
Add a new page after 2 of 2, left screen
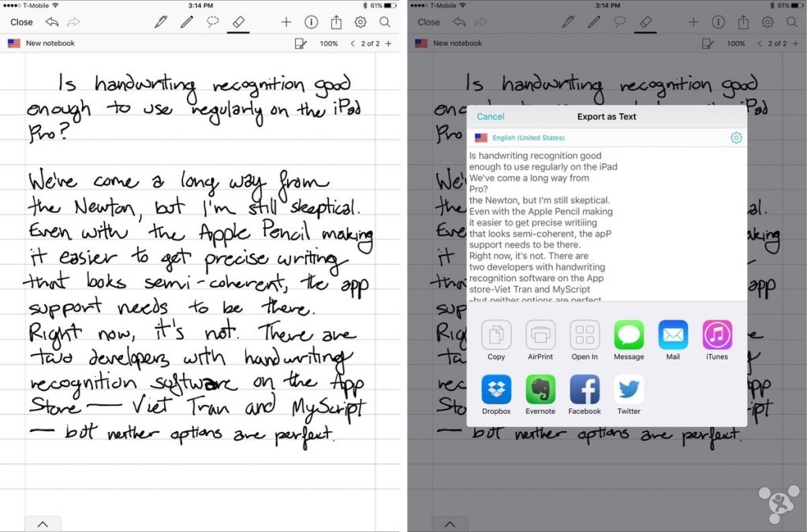click(389, 43)
